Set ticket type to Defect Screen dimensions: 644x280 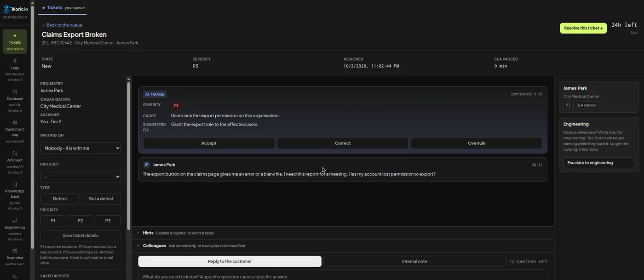[60, 199]
